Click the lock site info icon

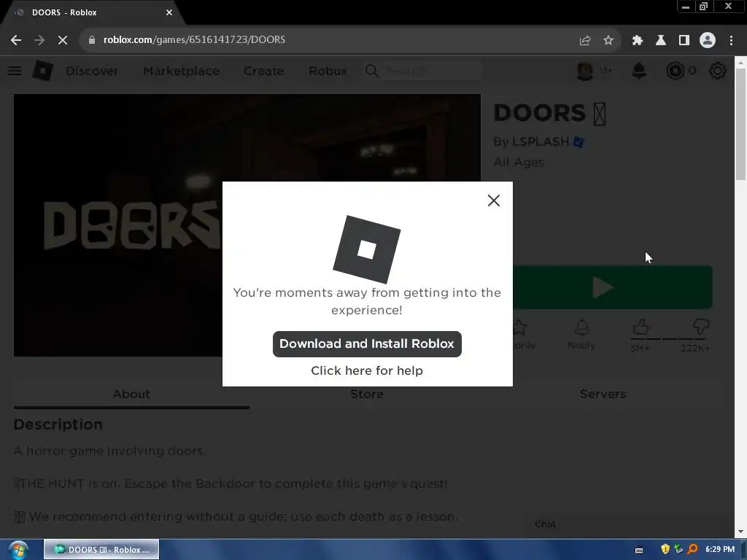click(x=92, y=40)
